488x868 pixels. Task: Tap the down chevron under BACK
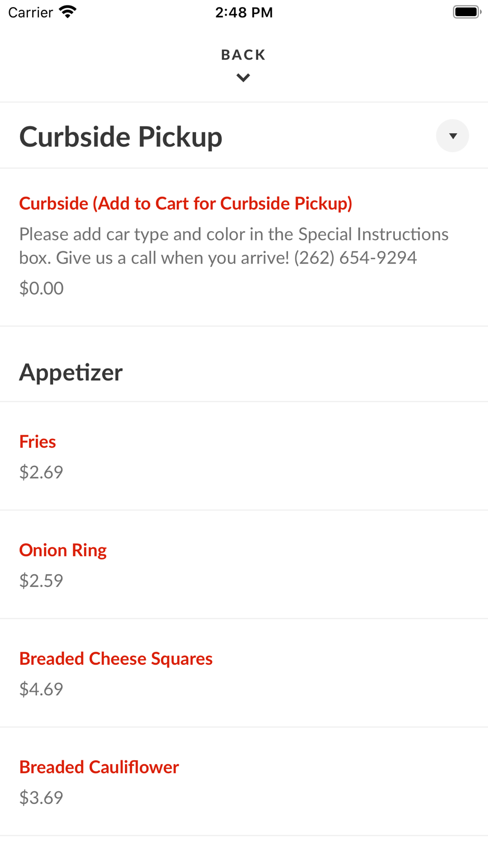coord(243,78)
